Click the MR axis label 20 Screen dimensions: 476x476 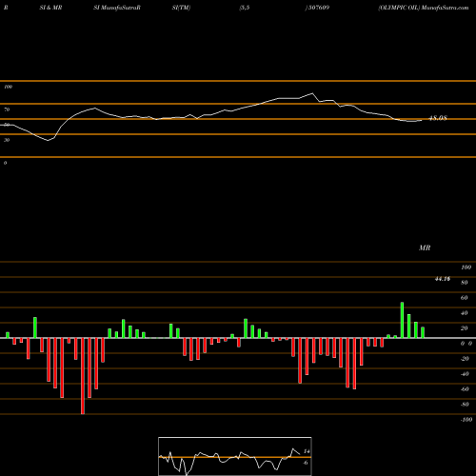[x=465, y=328]
